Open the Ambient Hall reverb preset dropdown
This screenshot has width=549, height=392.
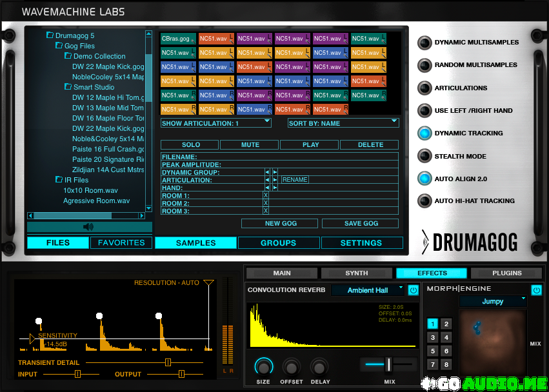[x=368, y=290]
